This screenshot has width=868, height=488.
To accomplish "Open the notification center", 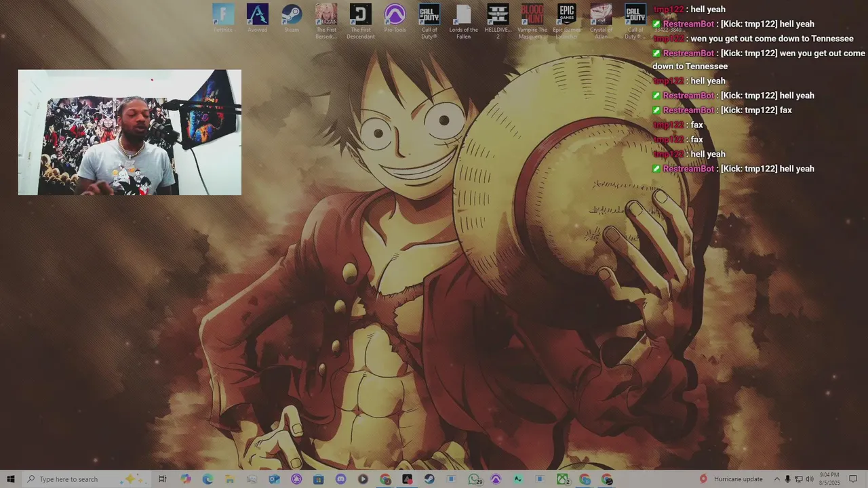I will pos(853,479).
